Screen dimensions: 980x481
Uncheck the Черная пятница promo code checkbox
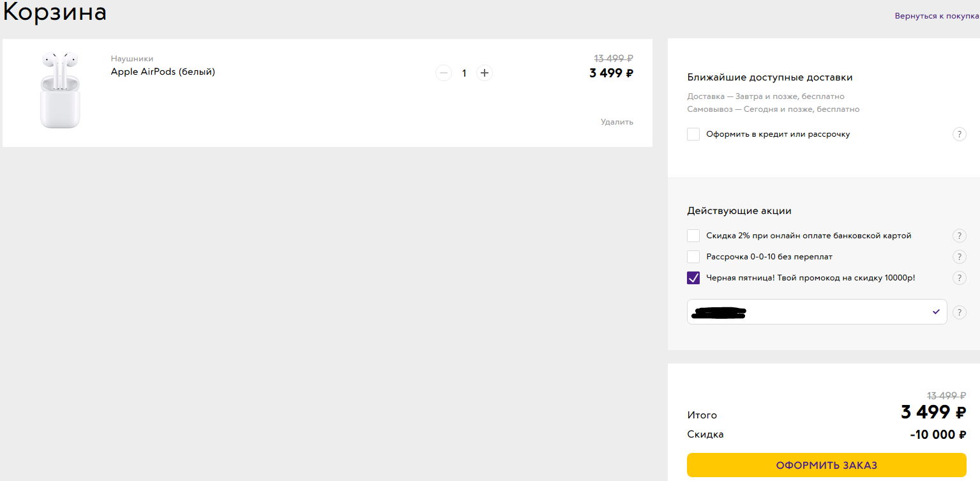click(693, 278)
